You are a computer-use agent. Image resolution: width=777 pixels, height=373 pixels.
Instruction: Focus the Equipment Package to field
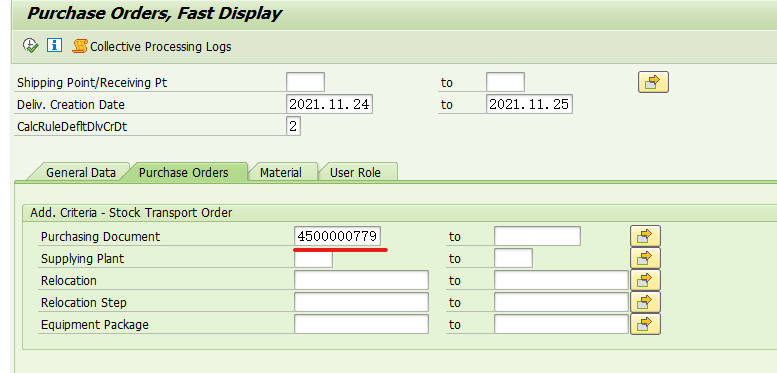click(561, 324)
